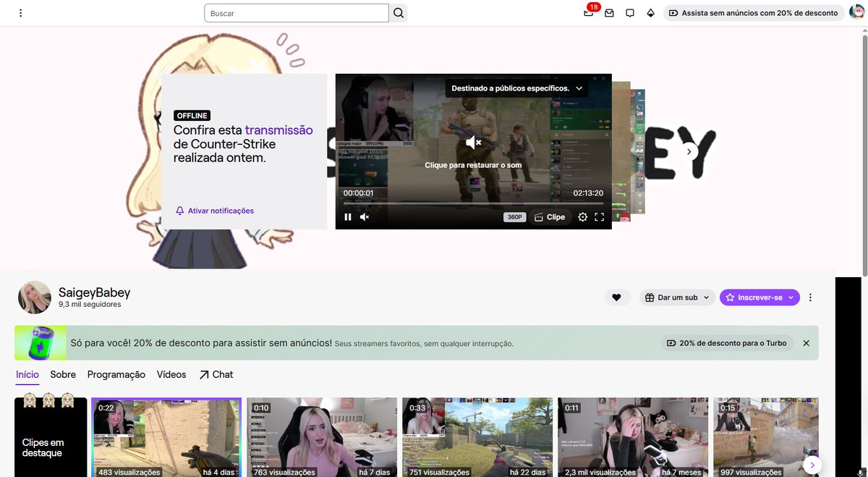This screenshot has height=477, width=868.
Task: Open the 0:11 clip with 2,3 mil visualizações
Action: click(x=633, y=437)
